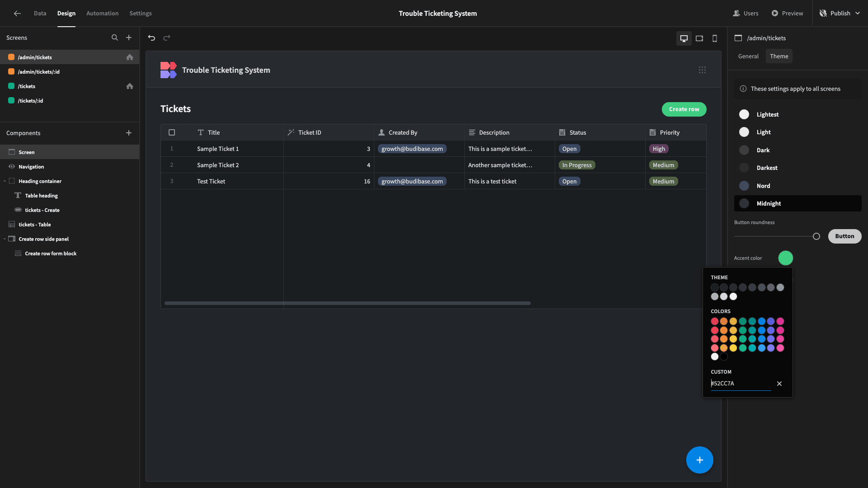
Task: Switch to tablet viewport icon
Action: pyautogui.click(x=699, y=38)
